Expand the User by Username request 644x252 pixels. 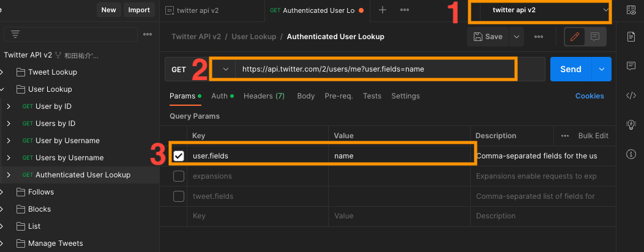[9, 141]
